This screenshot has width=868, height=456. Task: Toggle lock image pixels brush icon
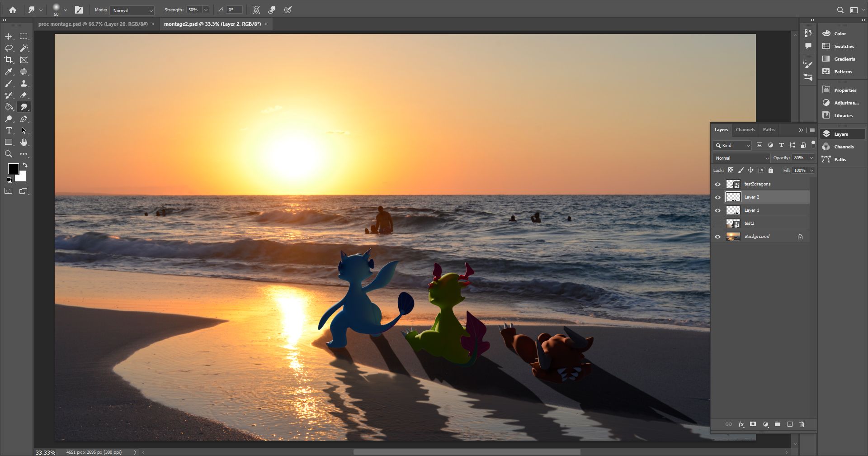point(741,171)
